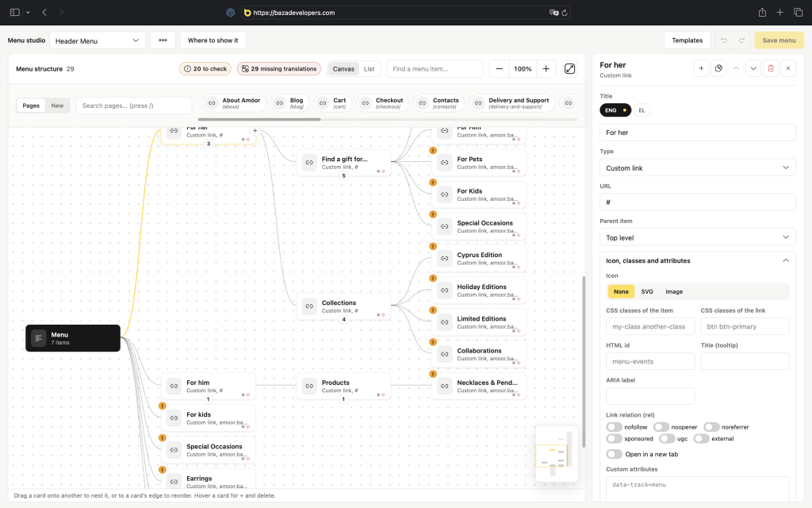The height and width of the screenshot is (508, 812).
Task: Delete the For her item via trash icon
Action: [771, 68]
